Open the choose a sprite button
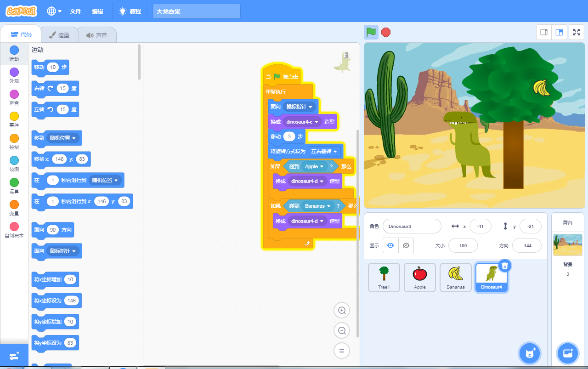Image resolution: width=588 pixels, height=369 pixels. point(530,353)
